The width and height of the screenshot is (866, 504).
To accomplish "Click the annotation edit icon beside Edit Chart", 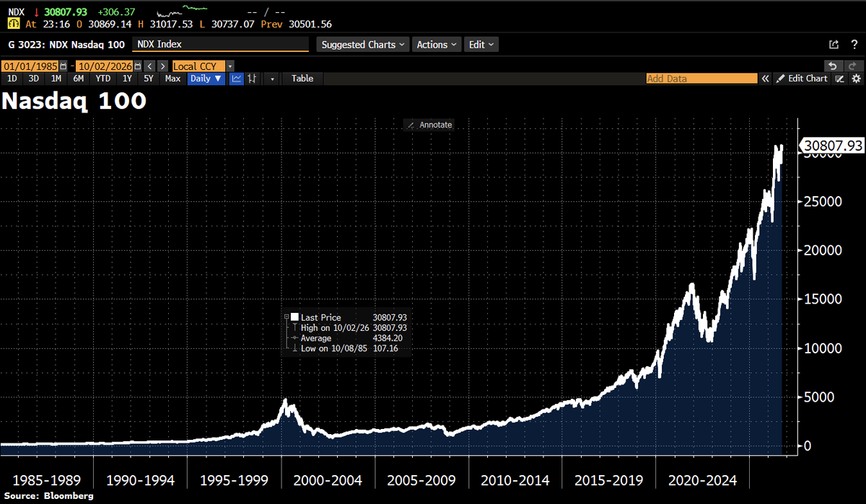I will click(839, 79).
